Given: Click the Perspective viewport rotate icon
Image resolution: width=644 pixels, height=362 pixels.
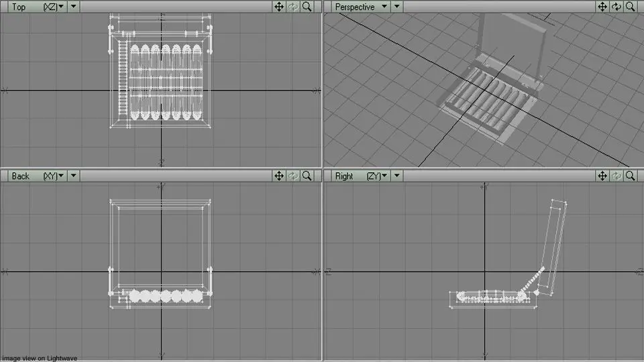Looking at the screenshot, I should coord(616,7).
